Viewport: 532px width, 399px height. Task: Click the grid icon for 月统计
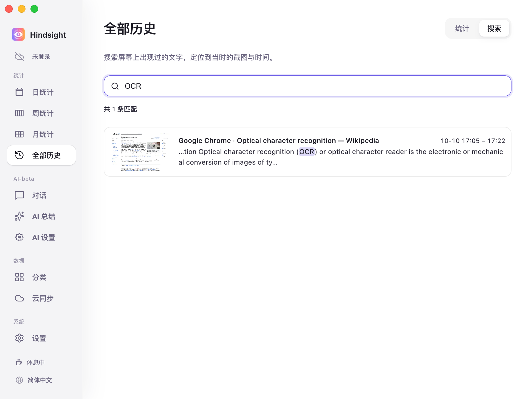pos(19,134)
